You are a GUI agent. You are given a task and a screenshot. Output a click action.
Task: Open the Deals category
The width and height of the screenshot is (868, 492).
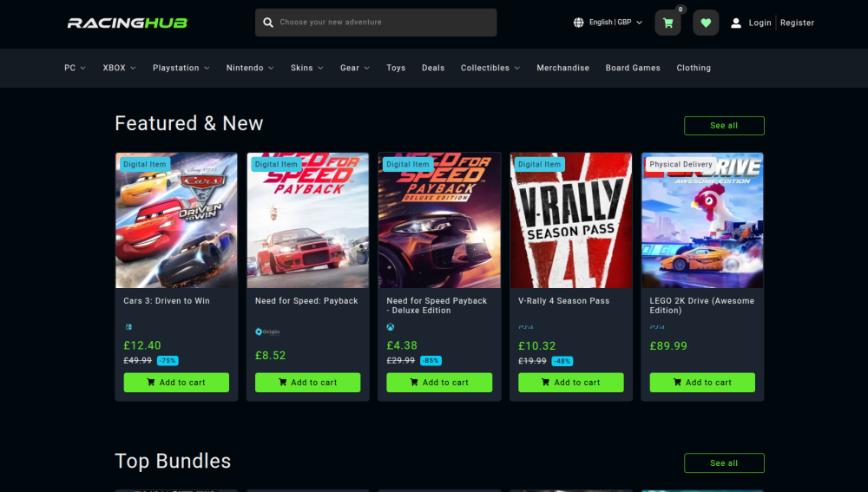pyautogui.click(x=433, y=68)
